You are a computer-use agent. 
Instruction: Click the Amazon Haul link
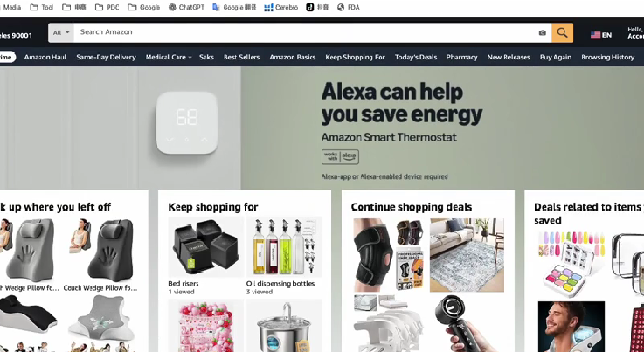pyautogui.click(x=45, y=57)
